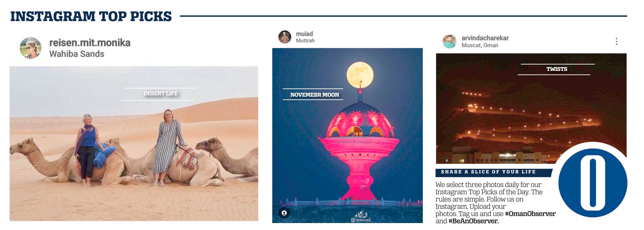Viewport: 644px width, 230px height.
Task: Open the Desert Life camel photo
Action: (134, 143)
